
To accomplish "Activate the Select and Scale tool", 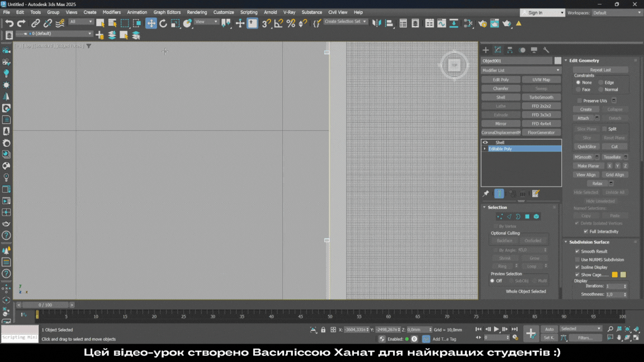I will coord(175,23).
